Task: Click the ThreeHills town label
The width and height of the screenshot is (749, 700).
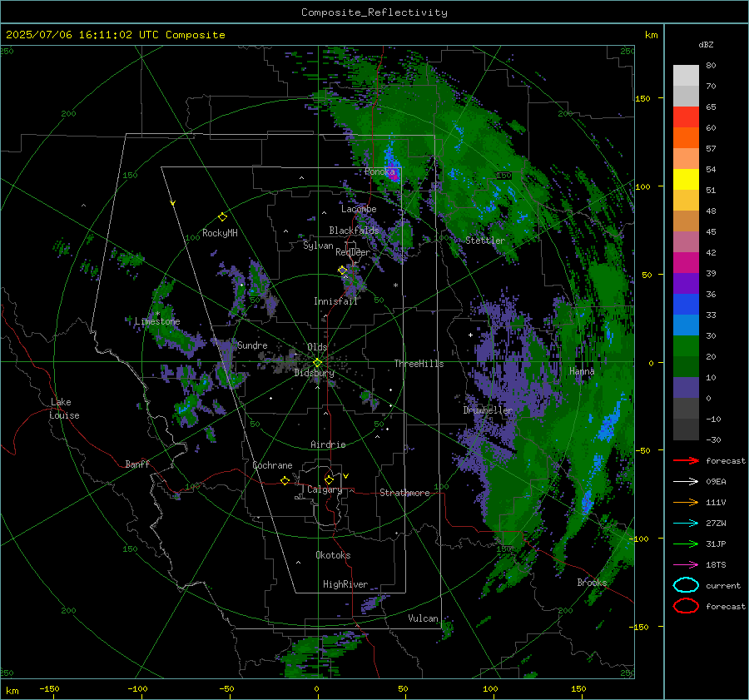Action: click(x=419, y=364)
